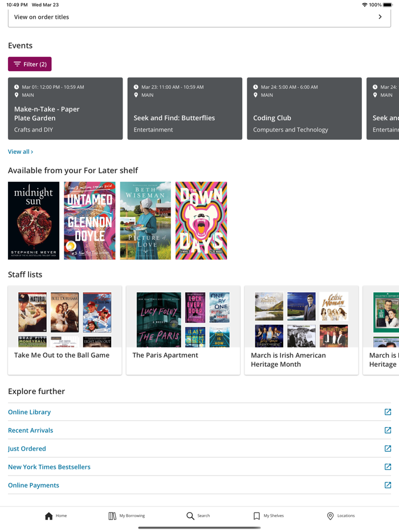
Task: Click the Lucy Foley Paris Apartment cover
Action: [x=159, y=320]
